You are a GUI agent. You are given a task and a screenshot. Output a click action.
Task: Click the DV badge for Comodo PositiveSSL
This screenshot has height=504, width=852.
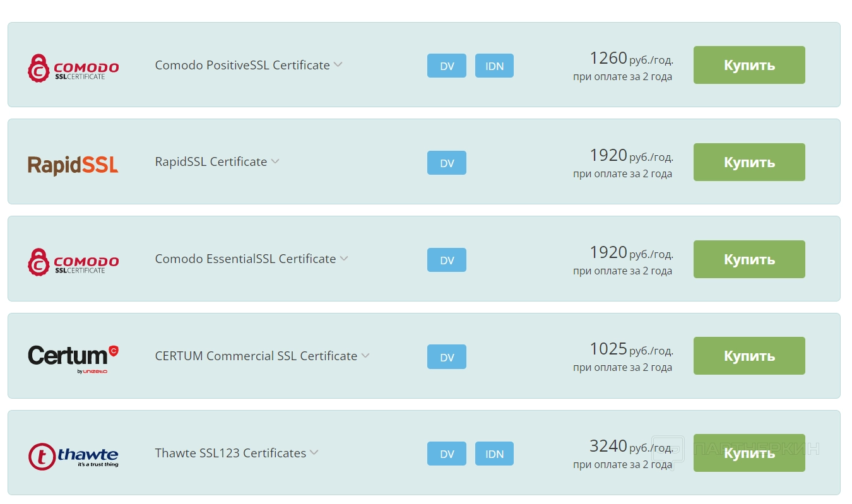point(447,66)
